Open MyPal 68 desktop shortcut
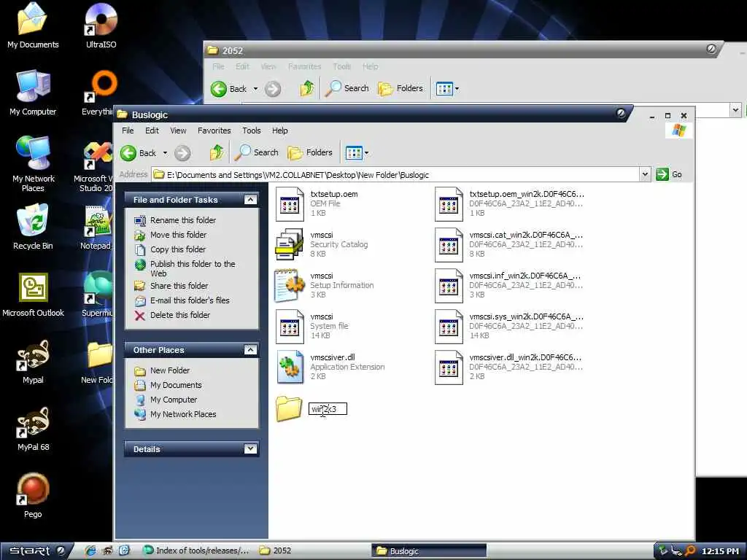This screenshot has height=560, width=747. 34,429
